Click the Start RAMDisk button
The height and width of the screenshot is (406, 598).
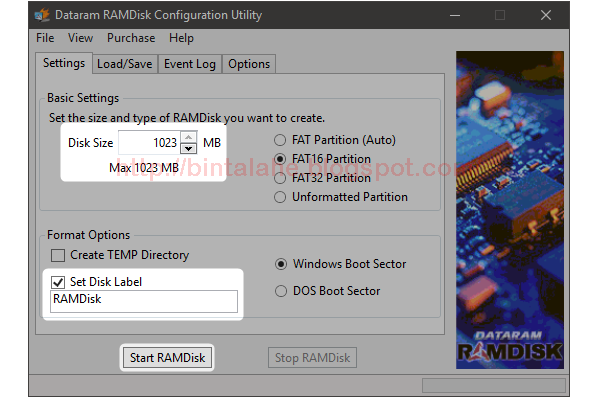(x=167, y=358)
